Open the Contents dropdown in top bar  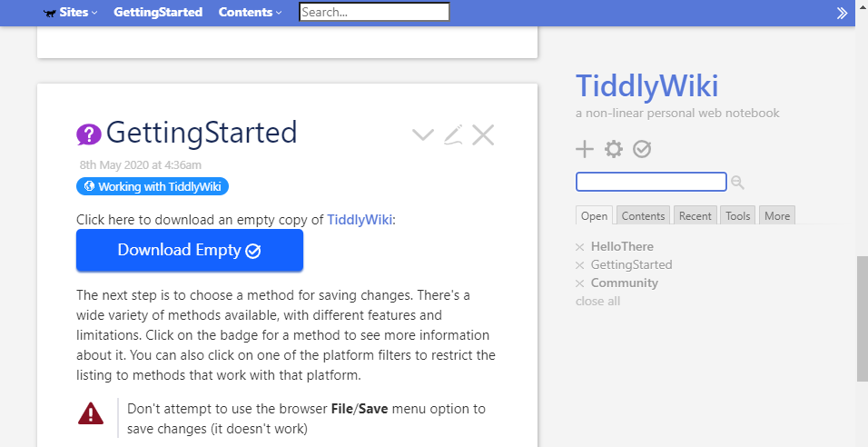tap(250, 13)
